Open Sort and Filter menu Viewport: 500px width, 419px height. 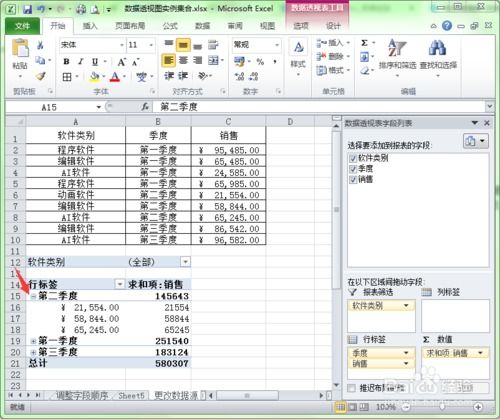[x=397, y=57]
